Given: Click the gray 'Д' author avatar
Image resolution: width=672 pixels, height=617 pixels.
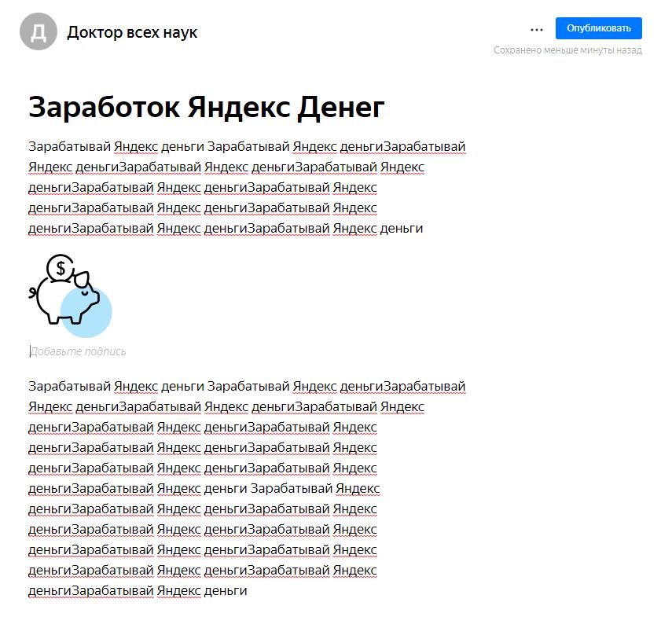Looking at the screenshot, I should 39,31.
